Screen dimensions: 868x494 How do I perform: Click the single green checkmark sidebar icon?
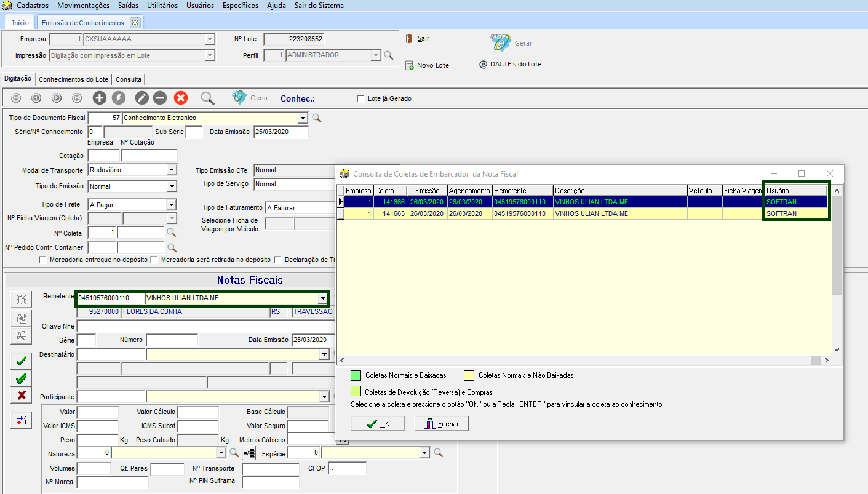pyautogui.click(x=21, y=361)
